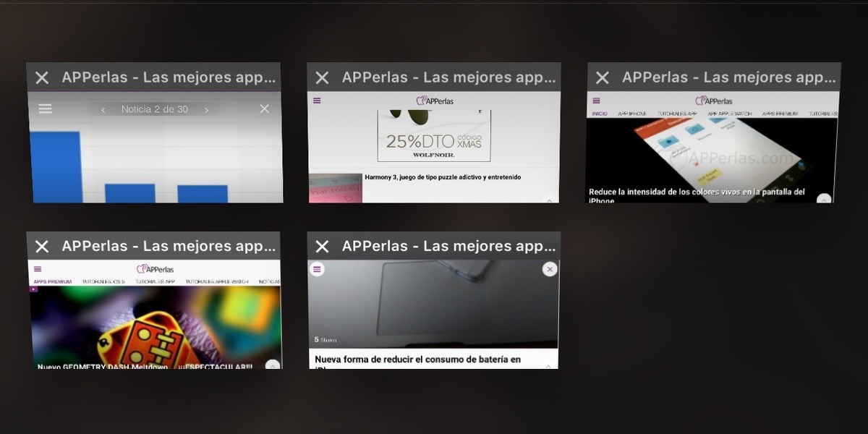Select the APP APPLE WATCH navigation item
This screenshot has height=434, width=868.
click(x=728, y=114)
